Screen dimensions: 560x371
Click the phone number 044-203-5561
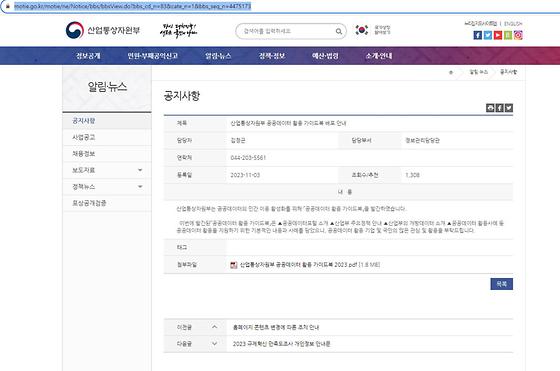(x=248, y=158)
